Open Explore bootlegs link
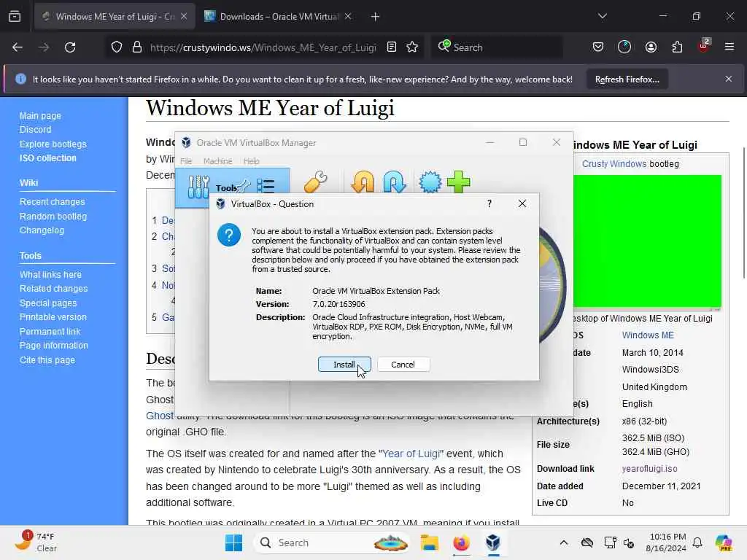The width and height of the screenshot is (747, 560). point(53,144)
